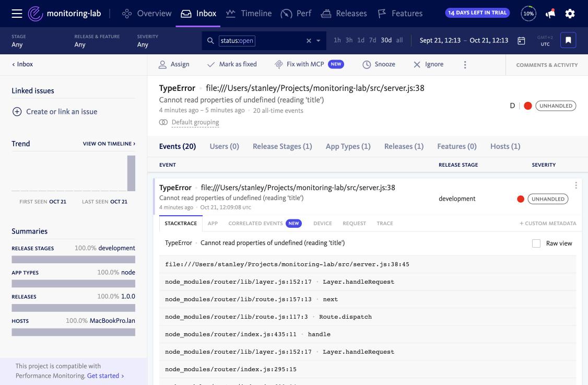Click the search magnifier icon
The width and height of the screenshot is (588, 385).
click(x=210, y=41)
